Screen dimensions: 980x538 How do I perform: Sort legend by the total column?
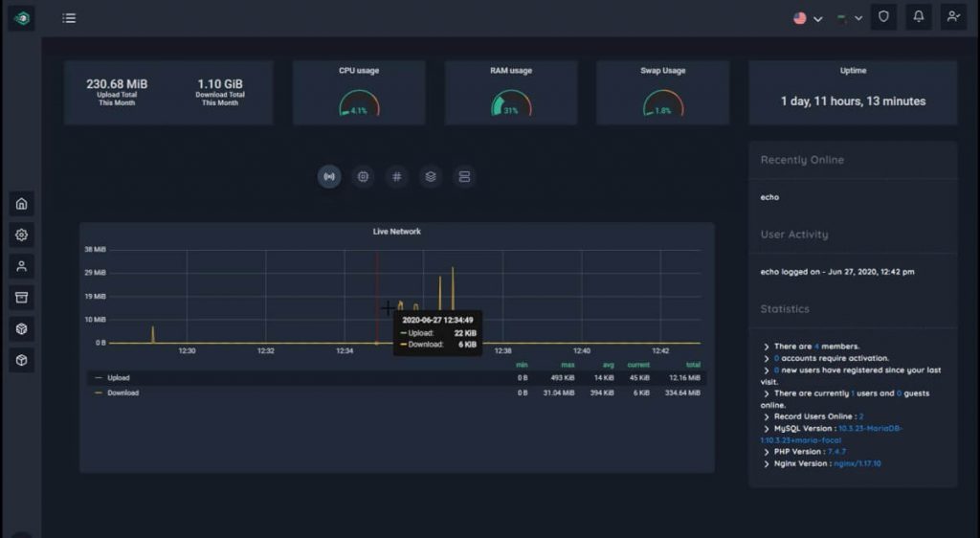pyautogui.click(x=693, y=365)
